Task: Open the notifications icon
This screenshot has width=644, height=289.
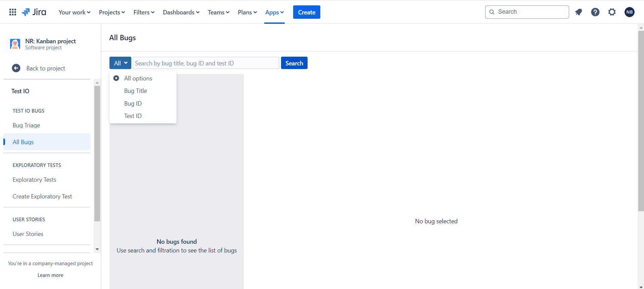Action: point(578,12)
